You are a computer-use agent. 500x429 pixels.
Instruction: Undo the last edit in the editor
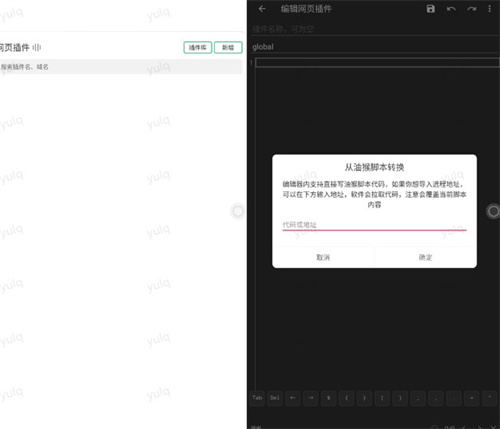tap(451, 9)
